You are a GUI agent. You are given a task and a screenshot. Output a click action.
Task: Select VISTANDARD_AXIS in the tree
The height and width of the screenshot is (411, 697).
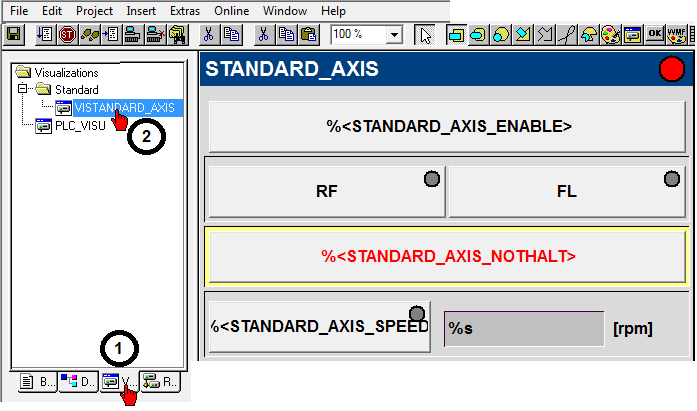pyautogui.click(x=128, y=108)
